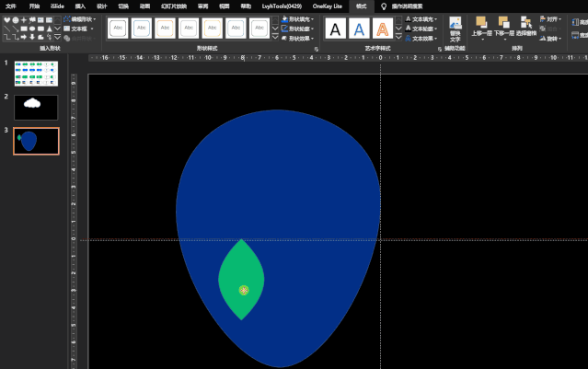This screenshot has width=588, height=369.
Task: Choose the orange outlined A WordArt style
Action: click(x=382, y=29)
